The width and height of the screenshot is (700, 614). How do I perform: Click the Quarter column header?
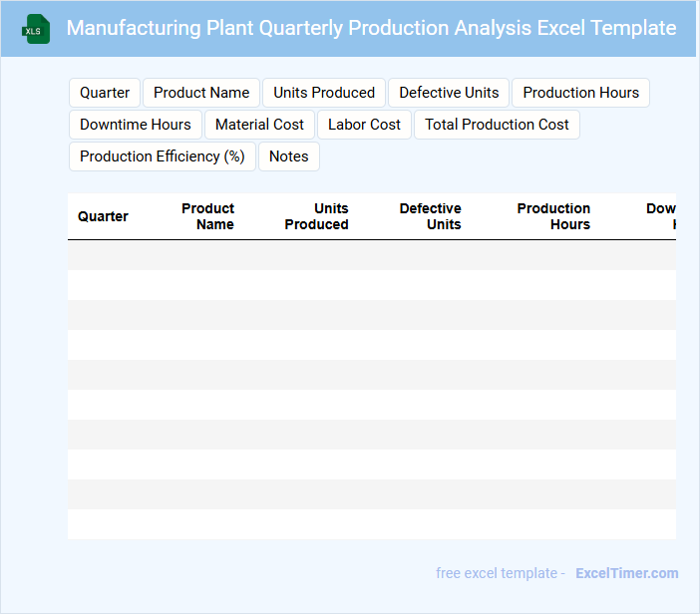pos(103,216)
